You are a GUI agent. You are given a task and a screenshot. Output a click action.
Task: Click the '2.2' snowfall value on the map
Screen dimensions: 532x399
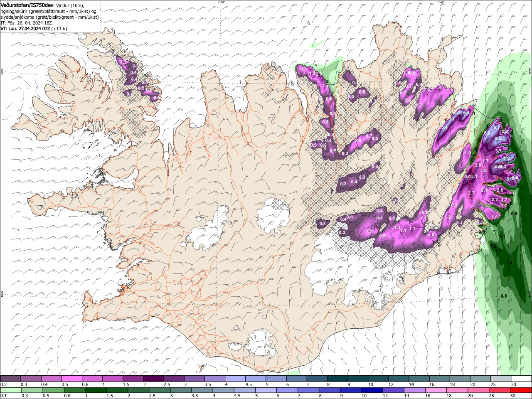pos(495,199)
